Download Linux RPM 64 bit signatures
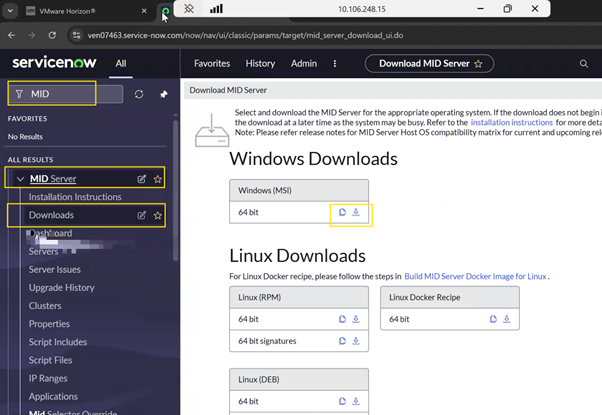Screen dimensions: 602x415 356,341
